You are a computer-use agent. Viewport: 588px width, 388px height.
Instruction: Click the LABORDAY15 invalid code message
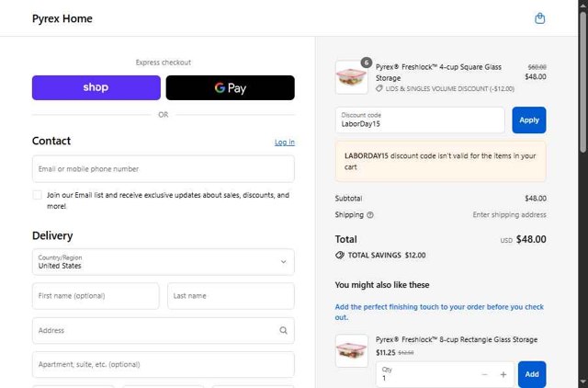[441, 161]
